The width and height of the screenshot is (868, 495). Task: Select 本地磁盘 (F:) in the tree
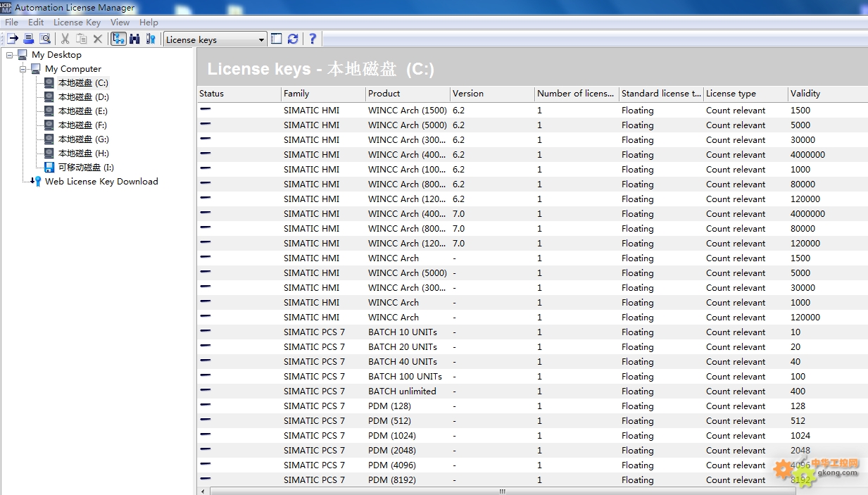82,125
